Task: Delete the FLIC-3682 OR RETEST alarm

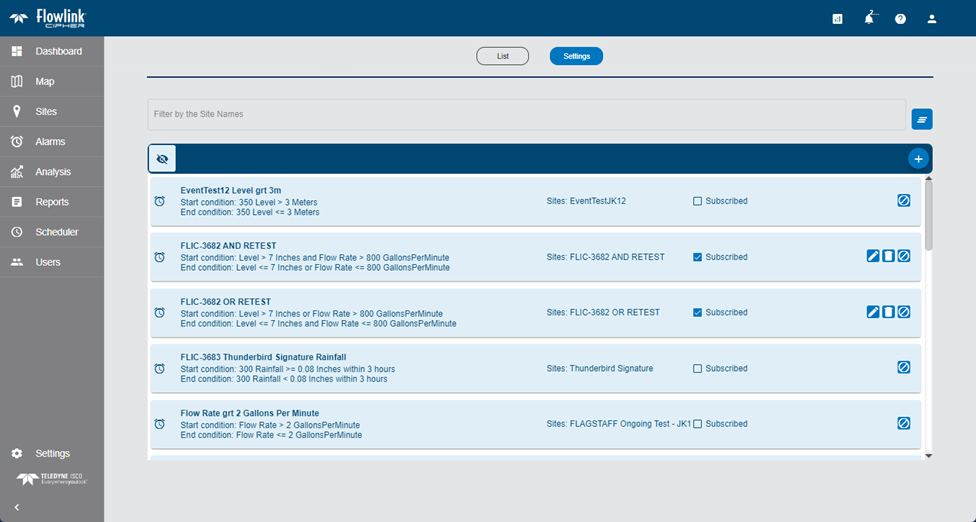Action: (888, 312)
